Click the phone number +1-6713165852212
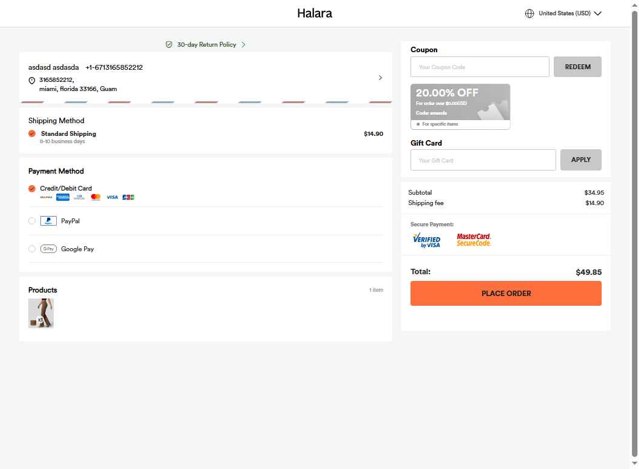The image size is (639, 469). pos(114,67)
